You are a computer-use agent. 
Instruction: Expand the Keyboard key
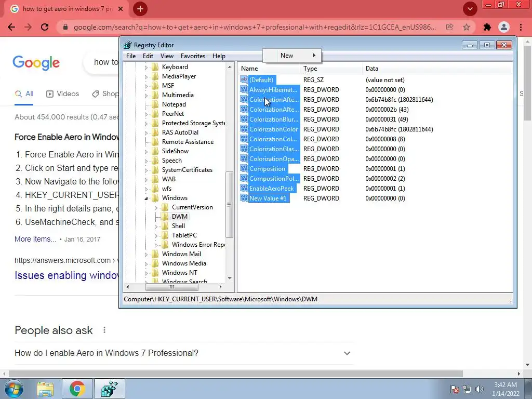click(x=146, y=67)
